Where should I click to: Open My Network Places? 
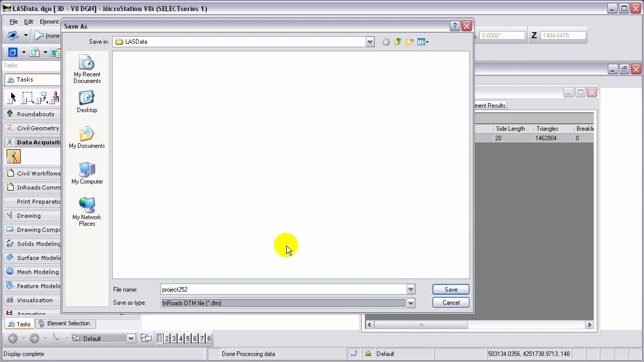click(x=87, y=212)
